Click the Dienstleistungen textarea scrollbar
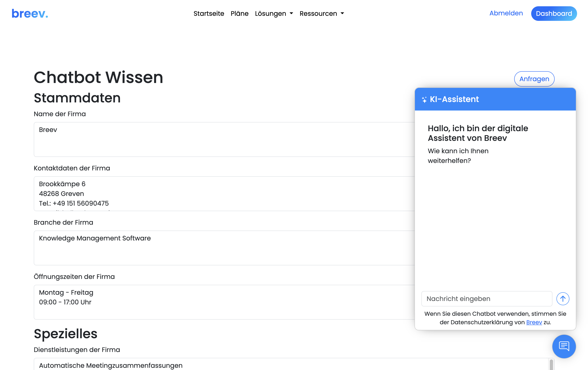The height and width of the screenshot is (370, 588). pos(551,364)
